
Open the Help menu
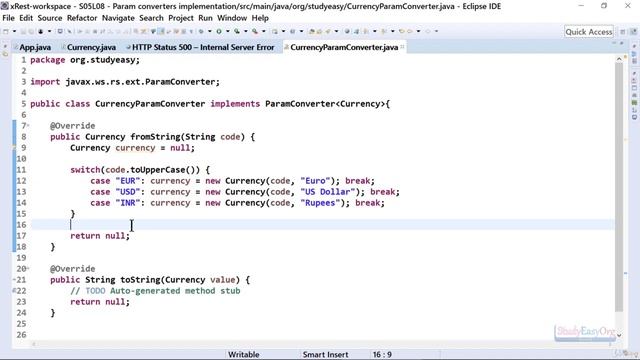coord(260,18)
